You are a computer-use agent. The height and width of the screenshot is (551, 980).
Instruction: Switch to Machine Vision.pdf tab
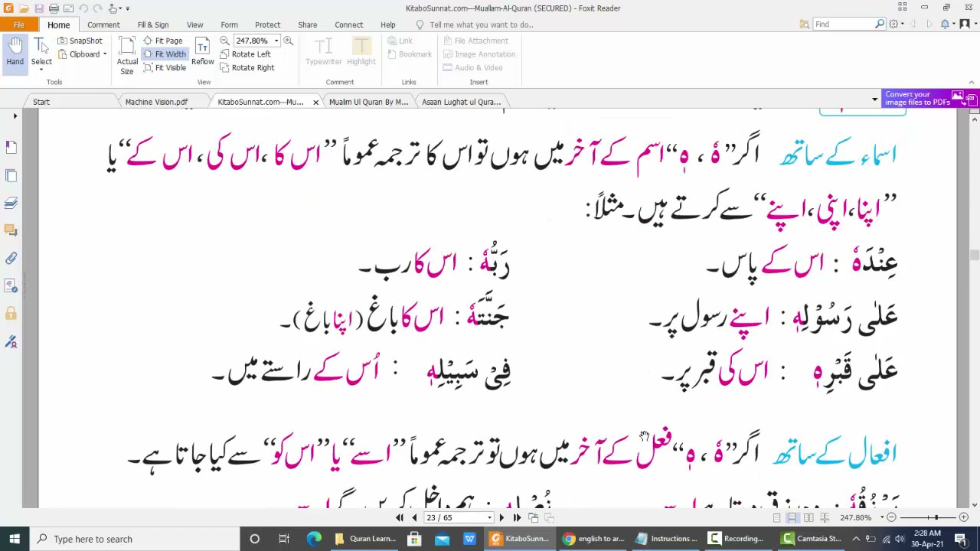tap(156, 102)
